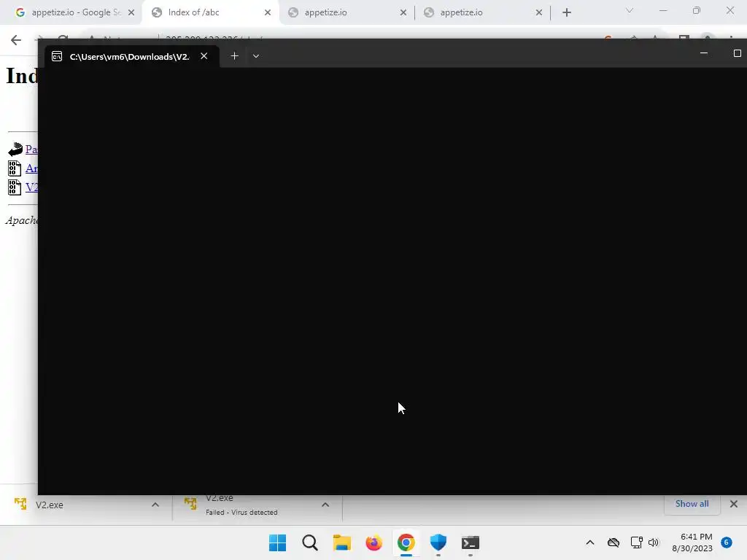Expand options for the V2.exe download
The image size is (747, 560).
pos(155,505)
